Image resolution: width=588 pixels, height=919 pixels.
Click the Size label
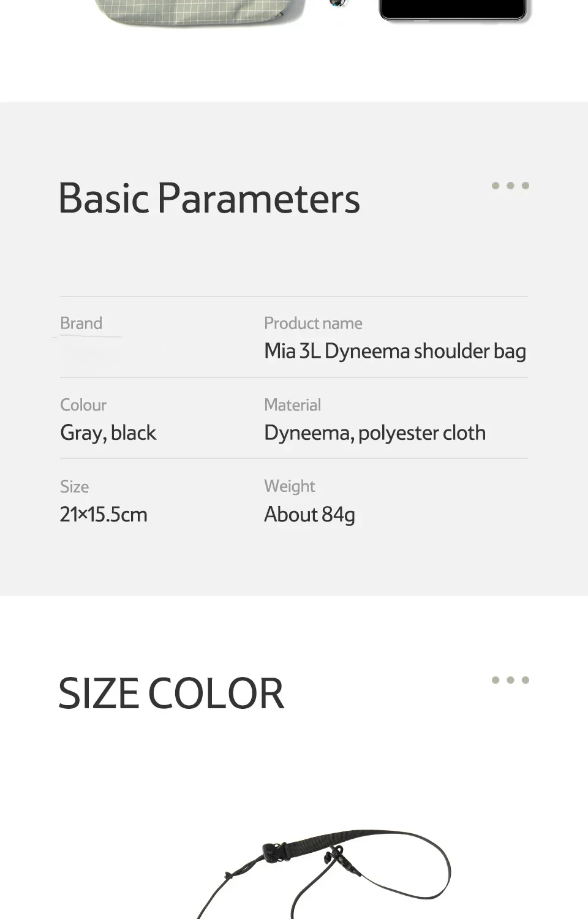tap(74, 486)
